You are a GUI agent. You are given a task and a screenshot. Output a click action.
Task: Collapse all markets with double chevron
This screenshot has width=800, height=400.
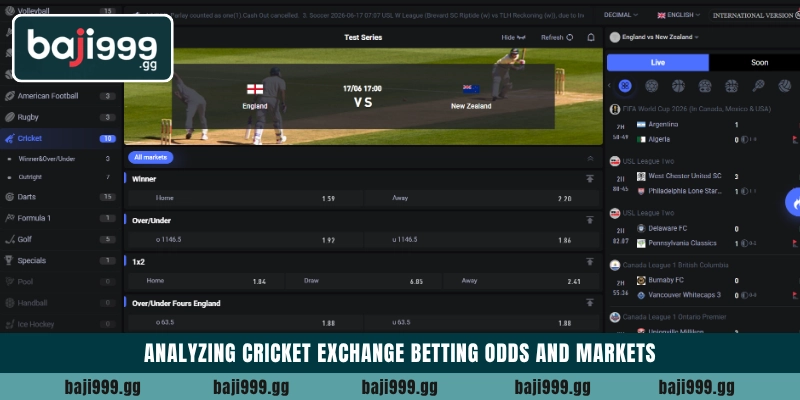590,158
